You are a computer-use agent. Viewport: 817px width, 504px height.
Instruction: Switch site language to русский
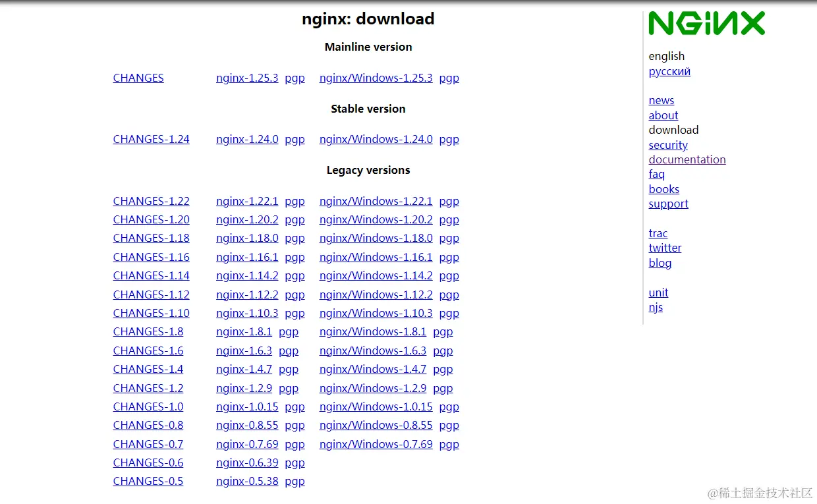coord(669,71)
